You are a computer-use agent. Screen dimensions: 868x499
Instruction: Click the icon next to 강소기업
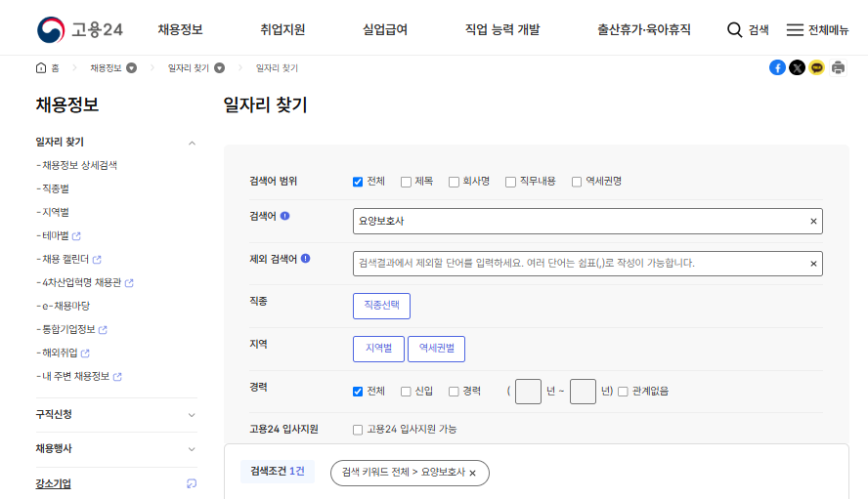(x=192, y=483)
